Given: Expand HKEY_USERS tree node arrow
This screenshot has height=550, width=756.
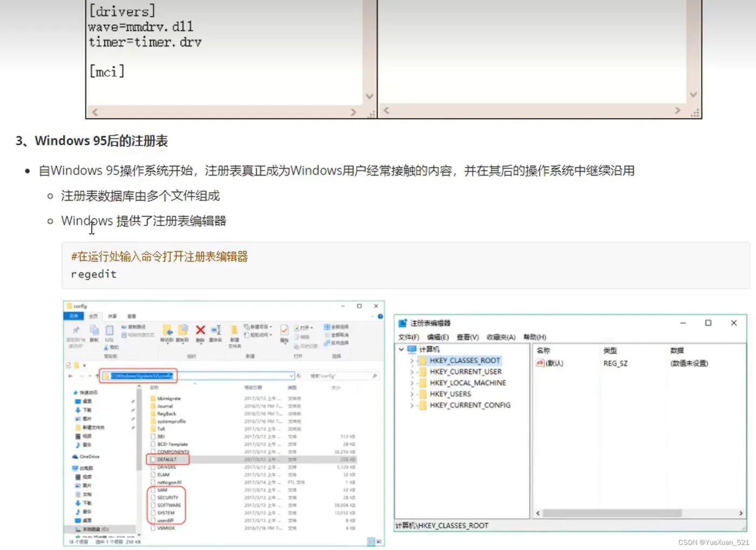Looking at the screenshot, I should [x=411, y=394].
